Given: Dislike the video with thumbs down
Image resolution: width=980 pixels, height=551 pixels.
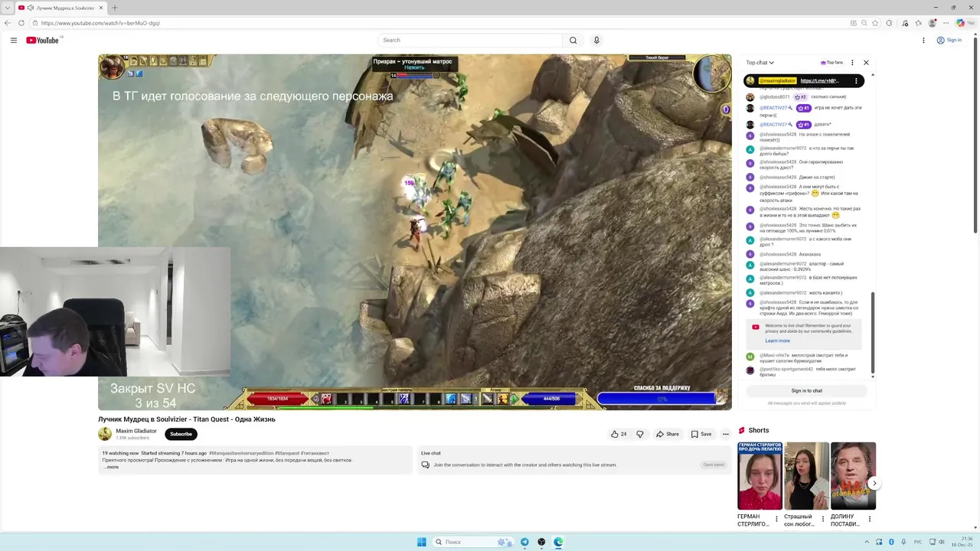Looking at the screenshot, I should (x=640, y=434).
